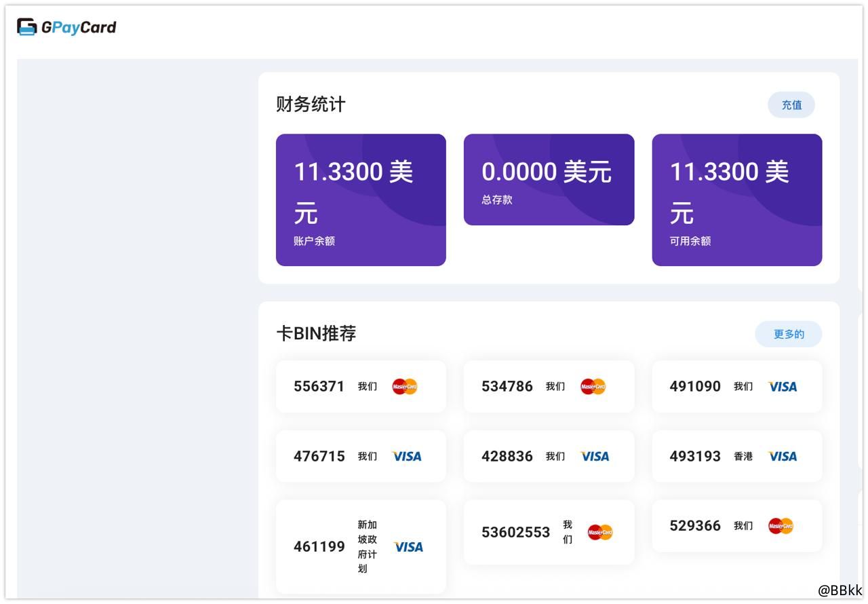
Task: Click the GPayCard brand name text
Action: [x=79, y=28]
